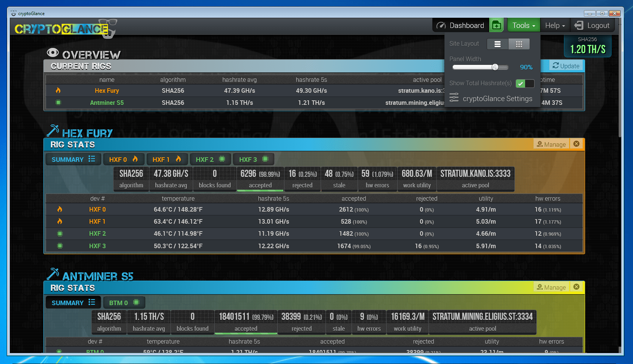Click the Antminer 1.15 TH/S hashrate avg stat

[149, 322]
